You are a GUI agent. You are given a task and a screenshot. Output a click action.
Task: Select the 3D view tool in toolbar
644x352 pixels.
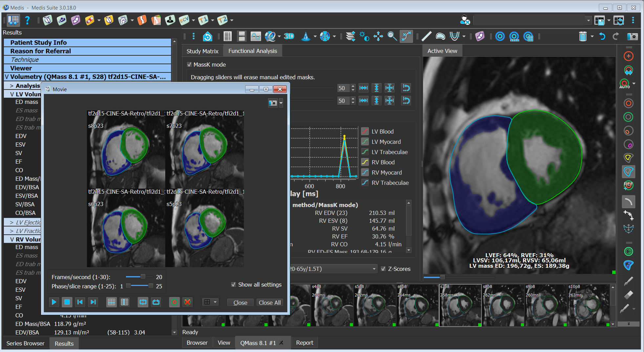(x=289, y=36)
